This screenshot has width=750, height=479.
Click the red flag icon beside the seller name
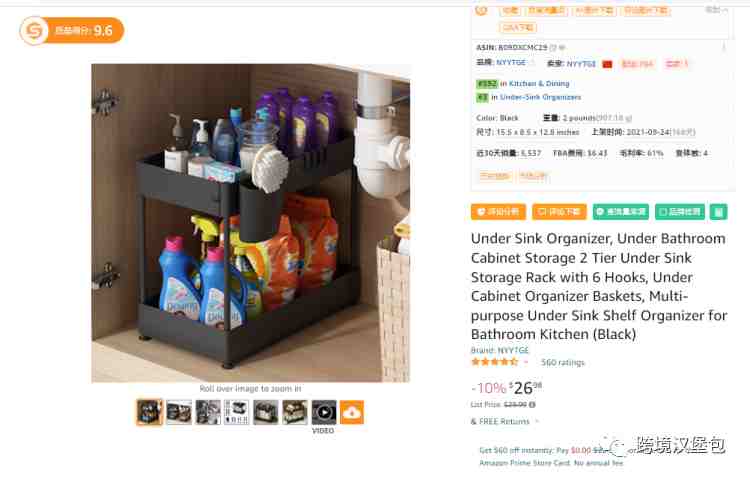(x=607, y=64)
